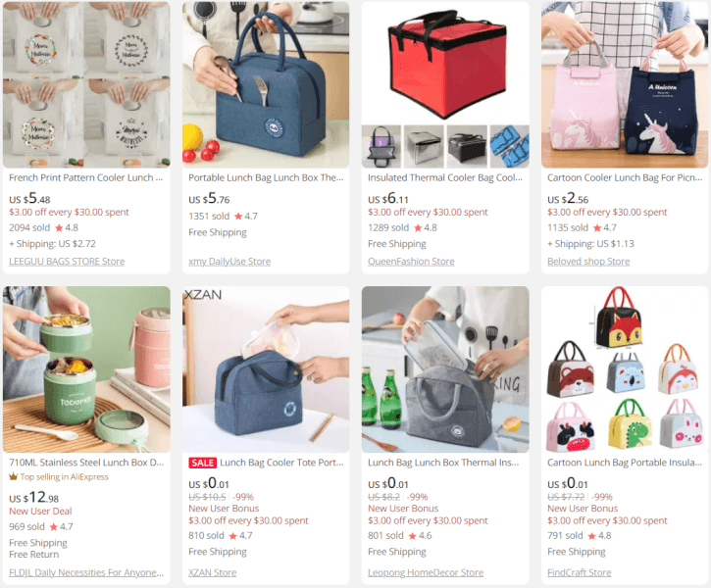Go to the Beloved shop Store
Viewport: 711px width, 588px height.
coord(588,262)
